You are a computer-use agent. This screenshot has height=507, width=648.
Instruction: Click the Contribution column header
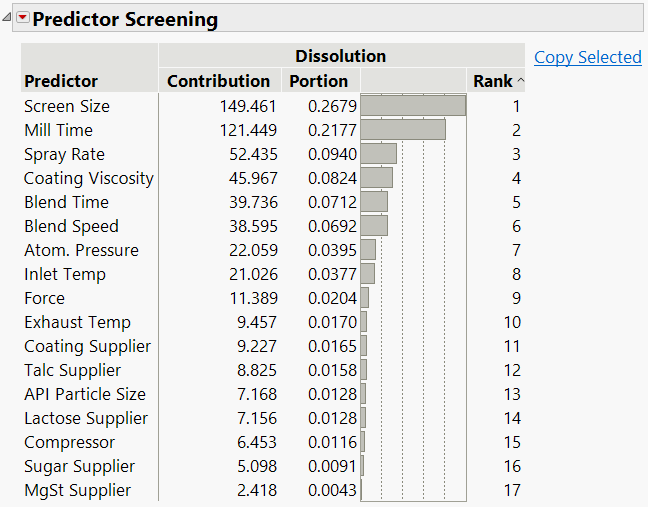tap(218, 81)
